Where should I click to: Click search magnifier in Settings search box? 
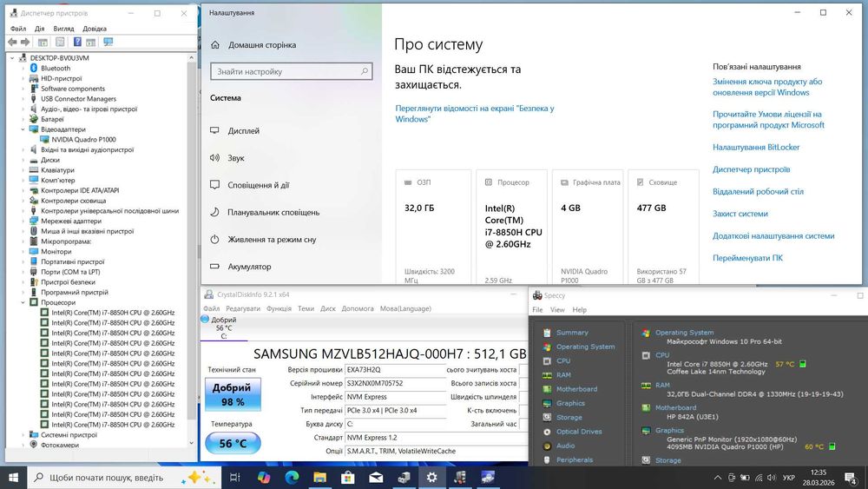[x=365, y=71]
